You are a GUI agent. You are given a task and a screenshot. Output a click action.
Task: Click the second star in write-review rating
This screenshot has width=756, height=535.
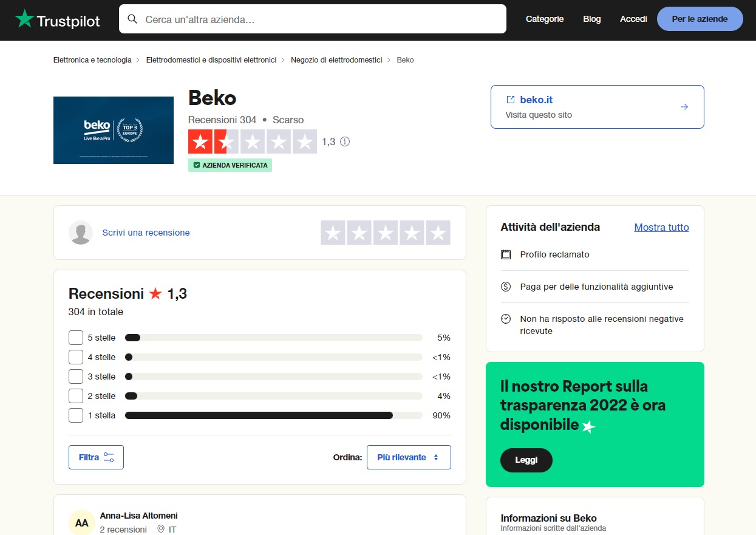click(359, 233)
